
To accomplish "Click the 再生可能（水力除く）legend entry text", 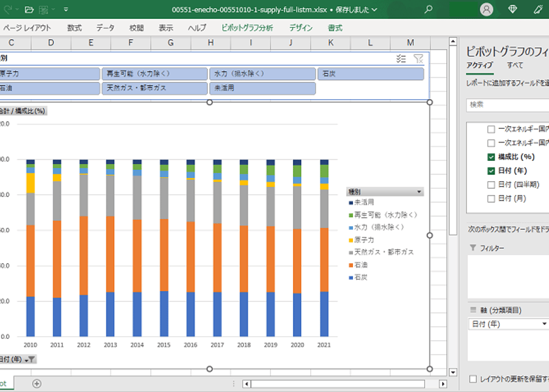I will click(x=386, y=215).
